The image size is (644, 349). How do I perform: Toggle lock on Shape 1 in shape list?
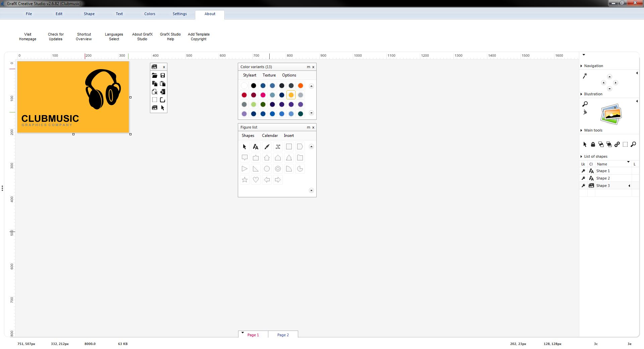583,171
